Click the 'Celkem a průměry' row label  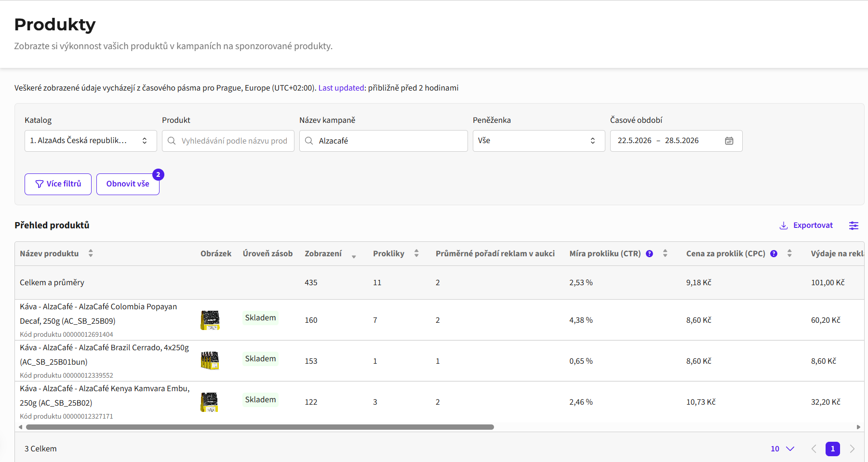52,282
